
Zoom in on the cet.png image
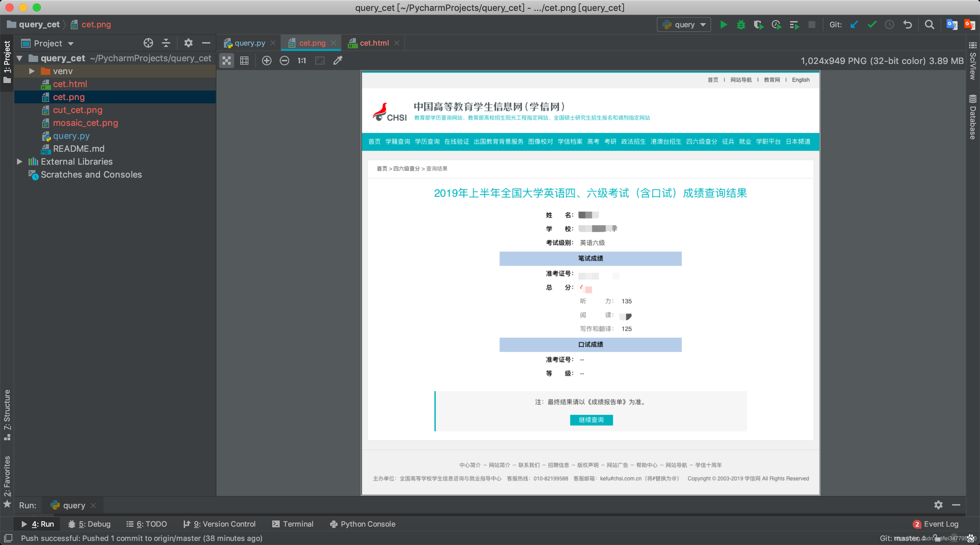(x=267, y=61)
